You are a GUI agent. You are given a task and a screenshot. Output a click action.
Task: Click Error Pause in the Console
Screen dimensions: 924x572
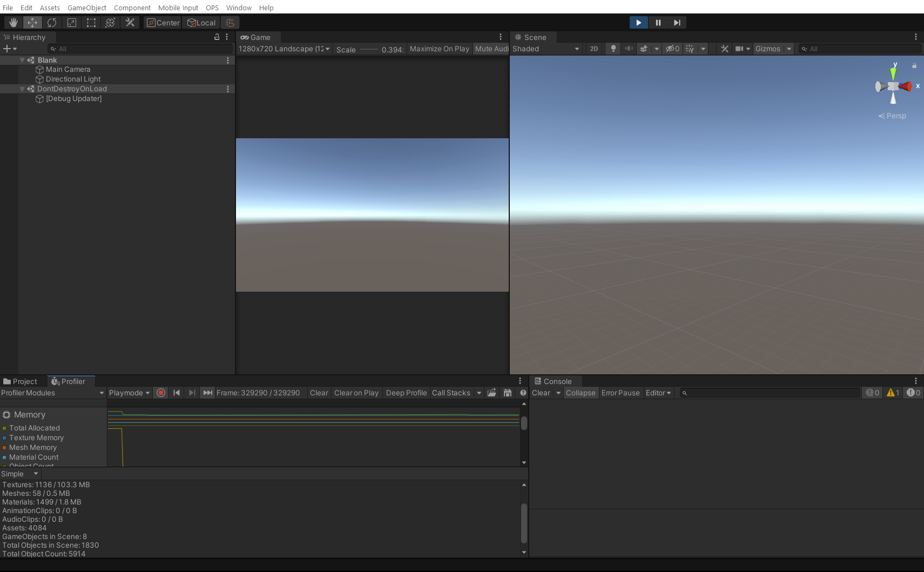click(621, 393)
